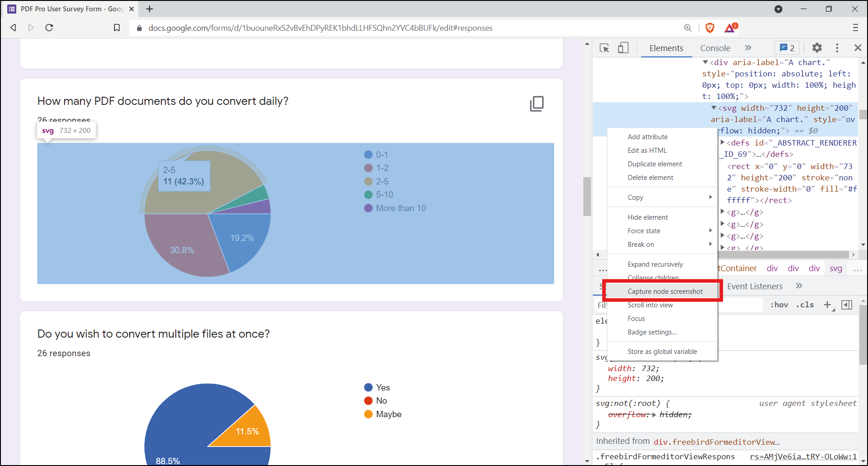The height and width of the screenshot is (466, 868).
Task: Open the 2 issues badge
Action: point(787,48)
